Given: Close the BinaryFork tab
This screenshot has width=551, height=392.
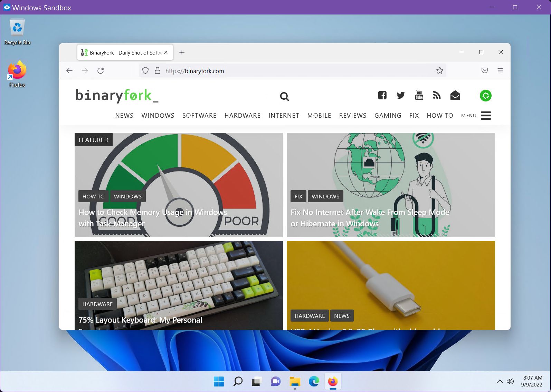Looking at the screenshot, I should 166,52.
